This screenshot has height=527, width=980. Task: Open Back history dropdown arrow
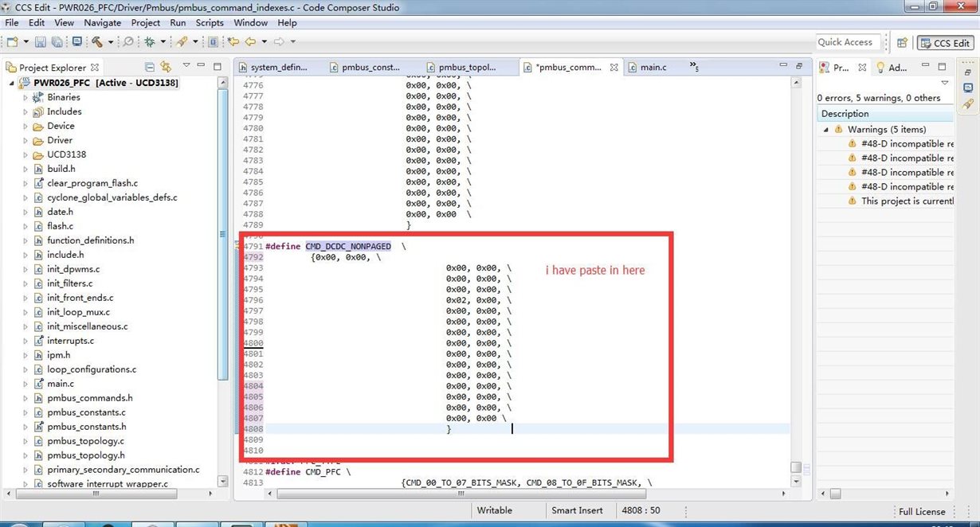pos(263,41)
